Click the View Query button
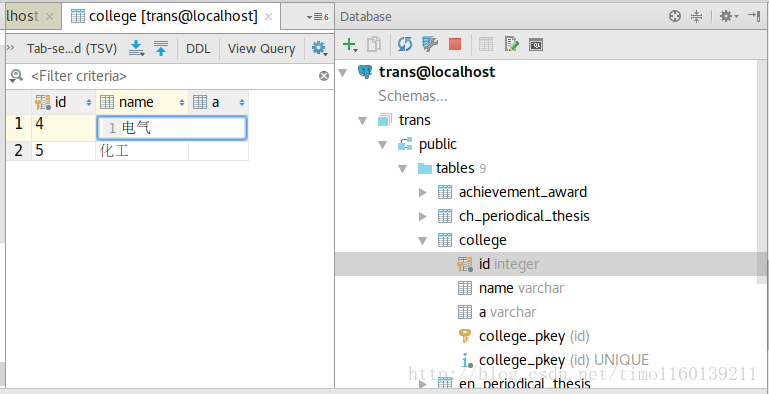The image size is (769, 394). click(x=261, y=49)
